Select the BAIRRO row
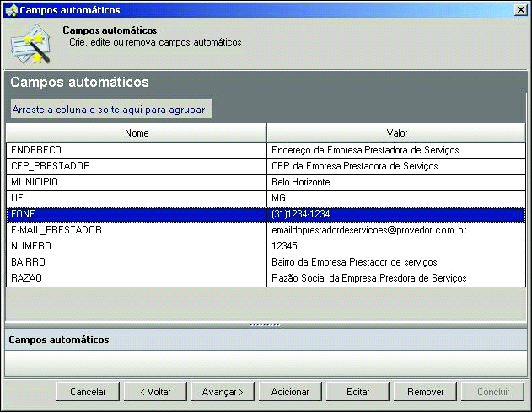The image size is (532, 413). (136, 262)
